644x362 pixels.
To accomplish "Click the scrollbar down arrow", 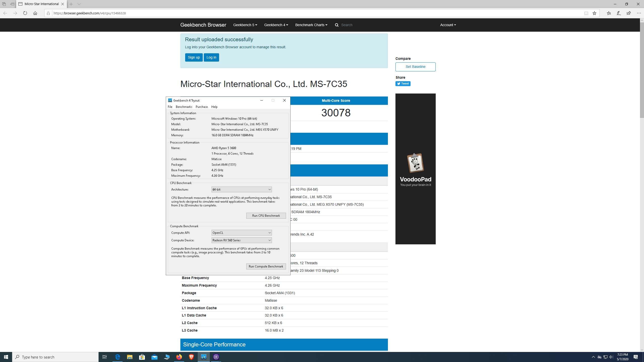I will [642, 350].
